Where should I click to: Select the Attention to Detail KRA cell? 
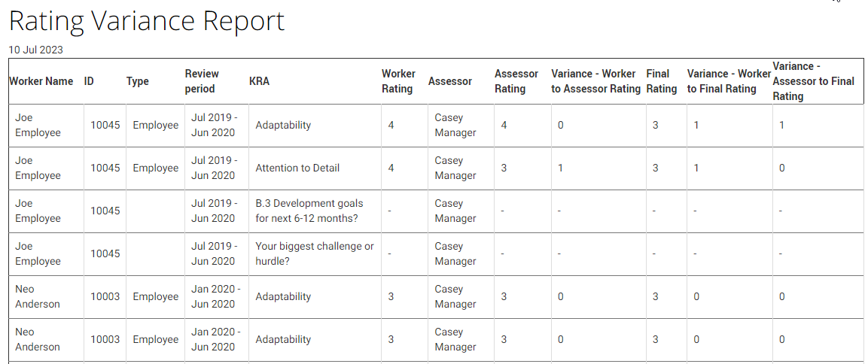pyautogui.click(x=297, y=168)
